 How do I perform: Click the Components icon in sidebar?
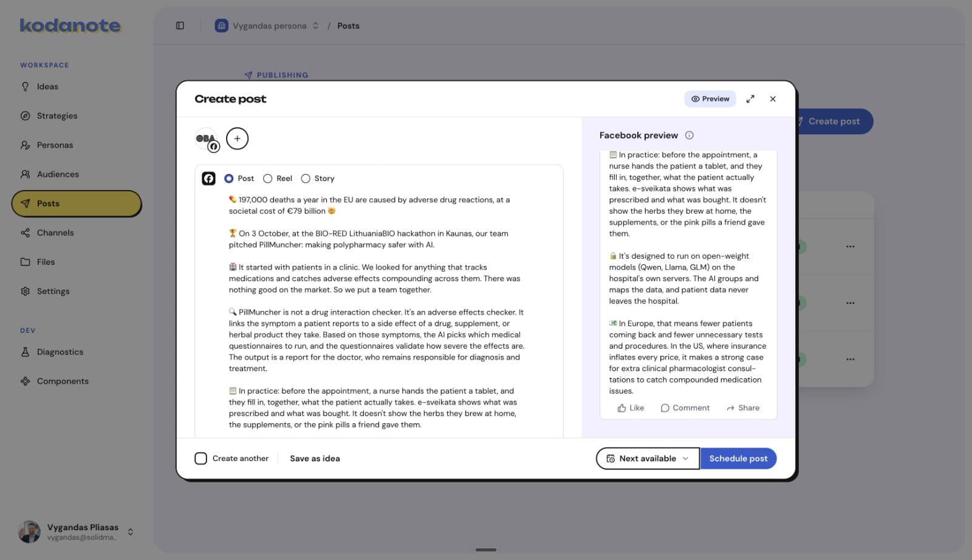25,381
